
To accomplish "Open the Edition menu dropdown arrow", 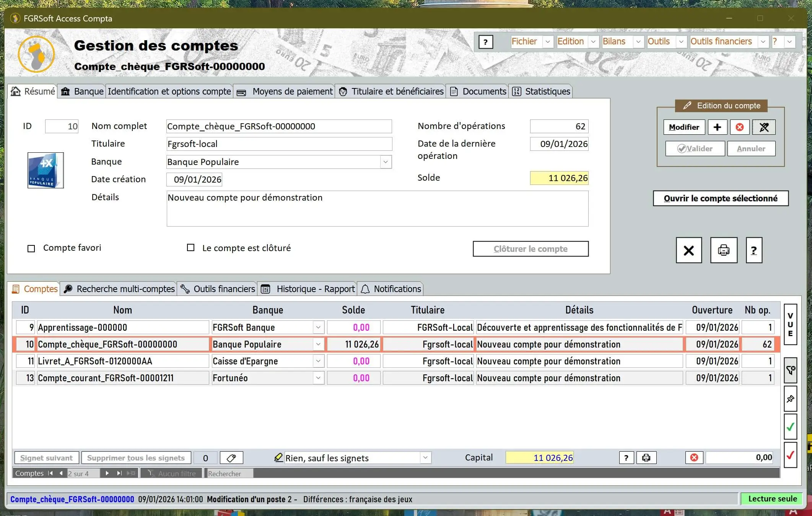I will point(593,42).
